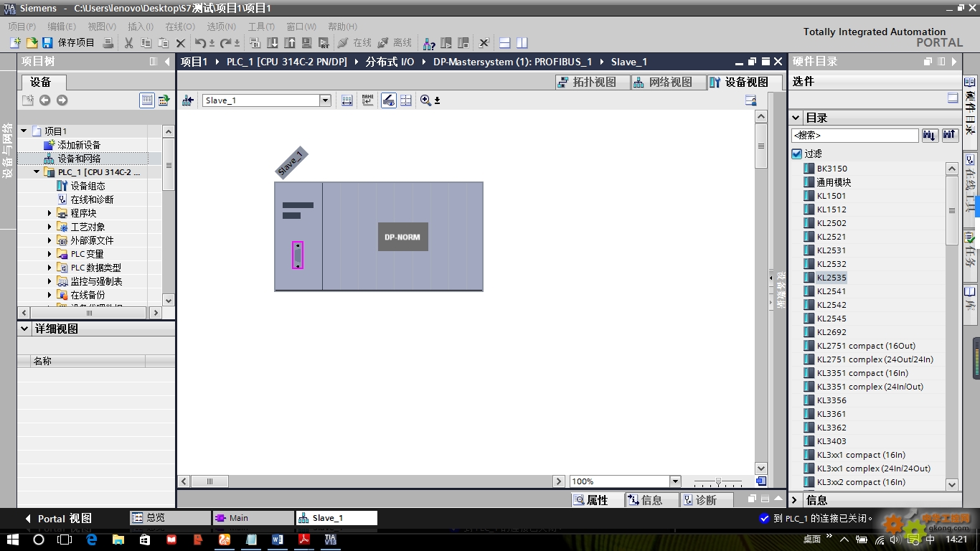Upload from device toolbar icon
Viewport: 980px width, 551px height.
point(290,43)
